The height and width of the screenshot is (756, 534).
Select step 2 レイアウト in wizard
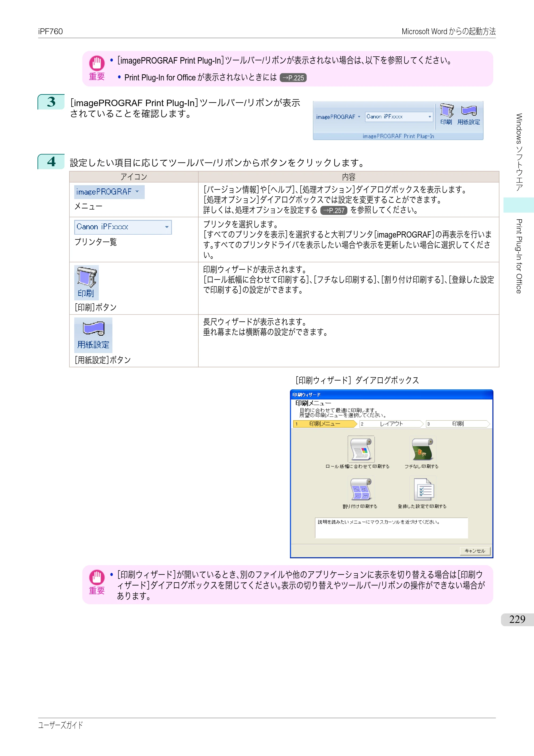point(391,424)
